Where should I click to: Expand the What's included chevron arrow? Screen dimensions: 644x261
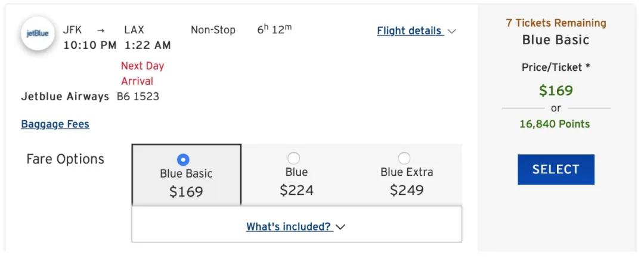coord(340,227)
